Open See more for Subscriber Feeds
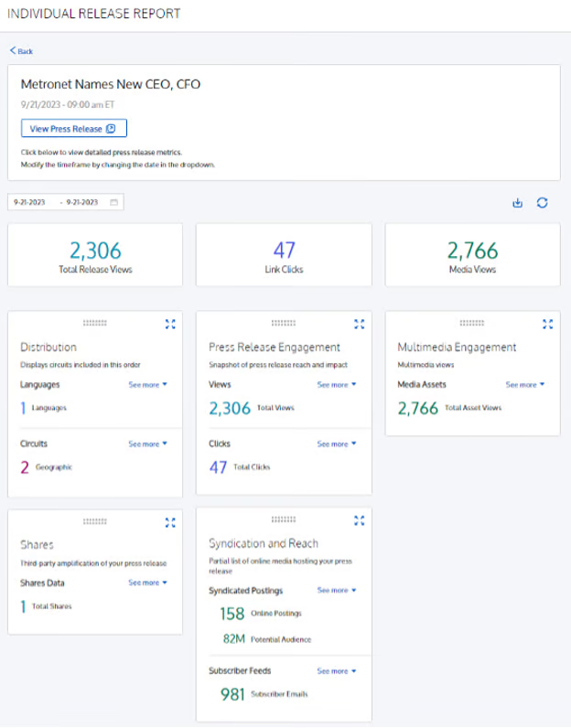Viewport: 571px width, 728px height. point(337,671)
